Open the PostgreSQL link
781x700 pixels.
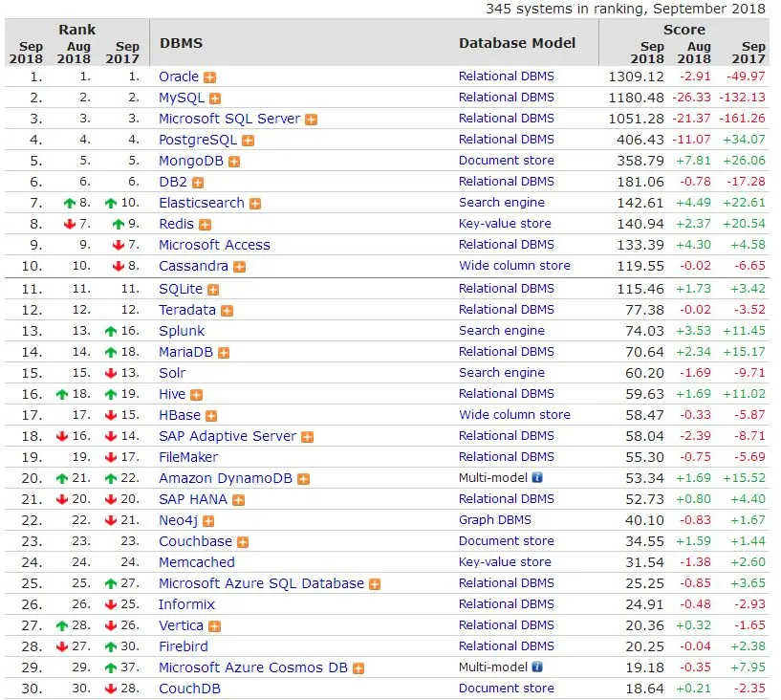point(198,140)
